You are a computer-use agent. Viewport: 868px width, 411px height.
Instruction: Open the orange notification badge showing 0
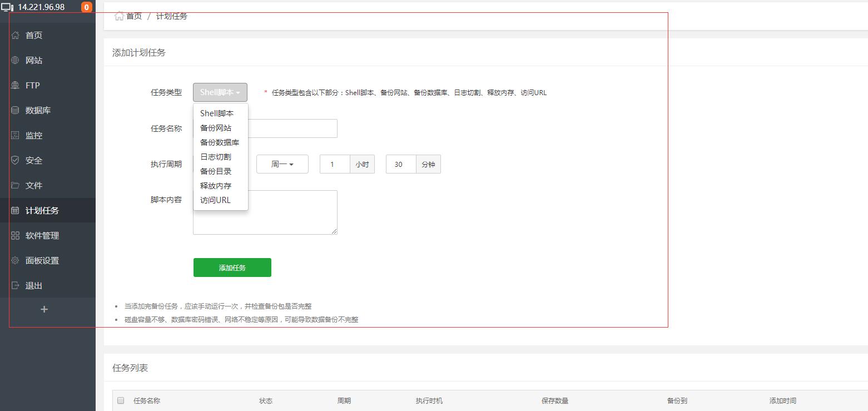pyautogui.click(x=87, y=7)
